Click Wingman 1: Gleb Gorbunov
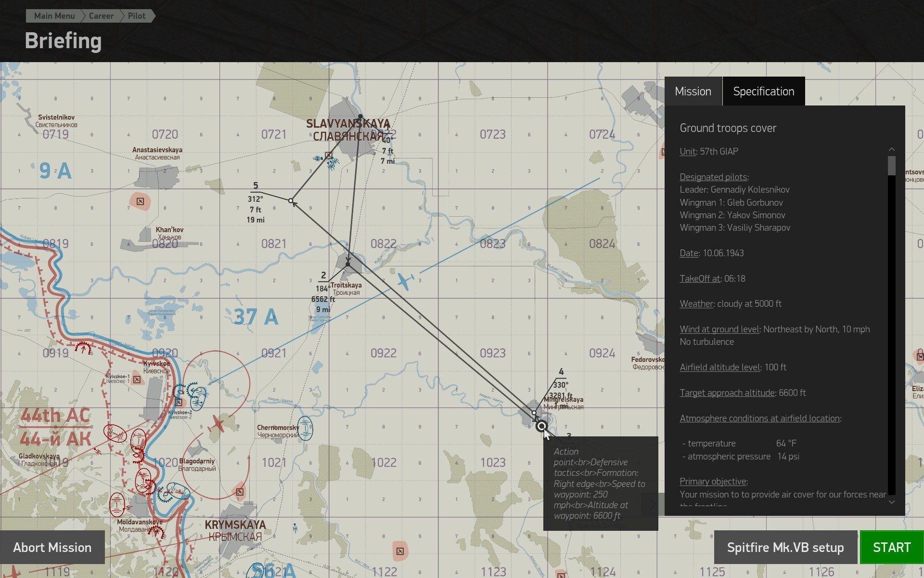The height and width of the screenshot is (578, 924). (731, 202)
